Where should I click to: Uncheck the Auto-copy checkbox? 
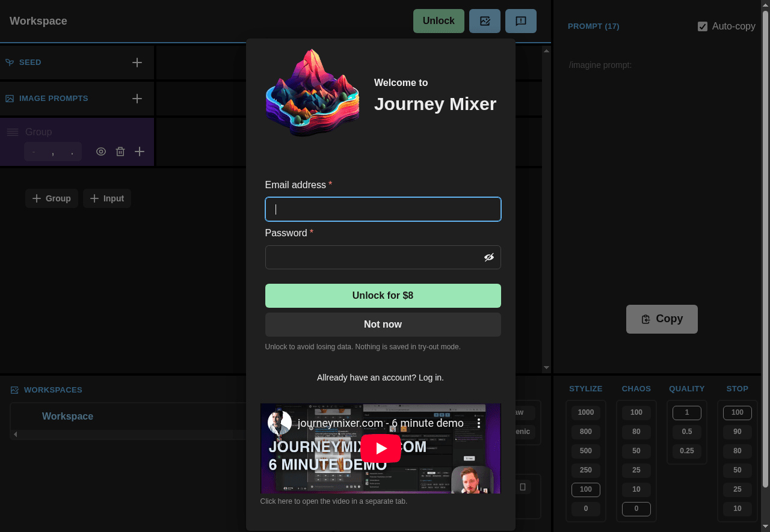[701, 26]
